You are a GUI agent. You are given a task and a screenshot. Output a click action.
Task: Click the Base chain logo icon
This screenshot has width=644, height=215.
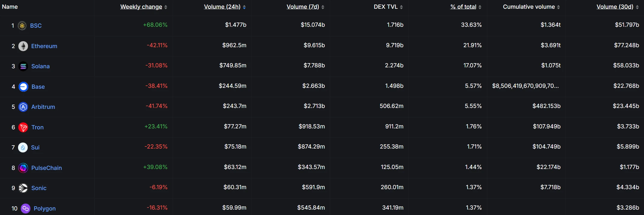[23, 87]
